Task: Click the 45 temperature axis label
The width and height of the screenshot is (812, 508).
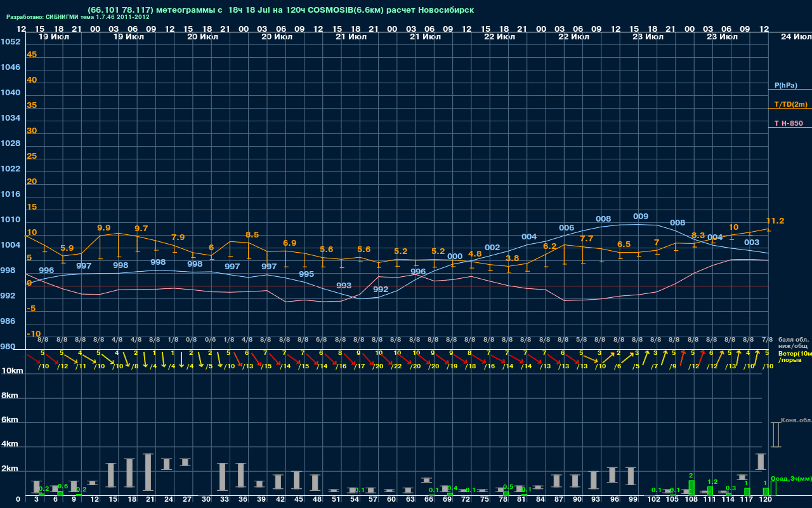Action: (x=32, y=55)
